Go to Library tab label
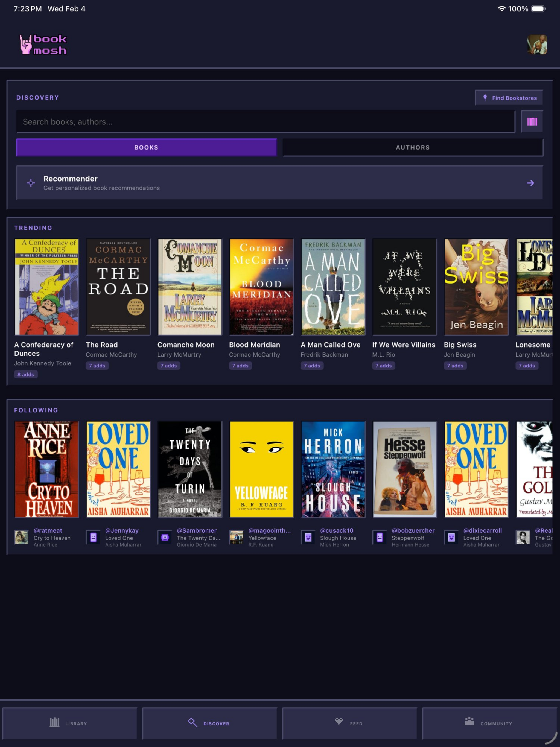This screenshot has width=560, height=747. (x=76, y=724)
